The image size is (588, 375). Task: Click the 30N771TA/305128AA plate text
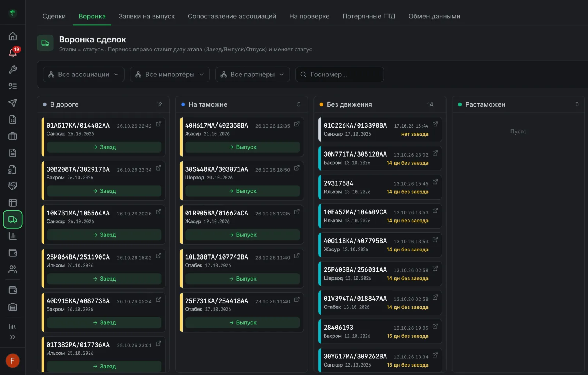click(355, 154)
